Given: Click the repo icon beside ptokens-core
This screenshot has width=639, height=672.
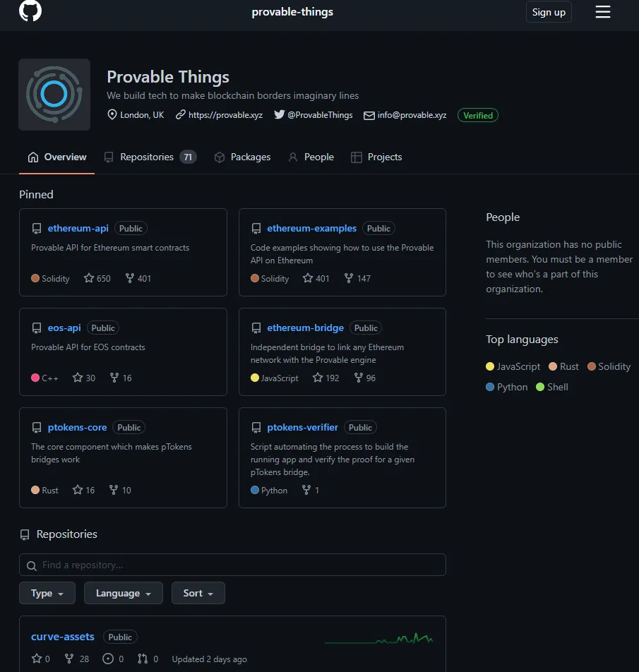Looking at the screenshot, I should click(37, 428).
